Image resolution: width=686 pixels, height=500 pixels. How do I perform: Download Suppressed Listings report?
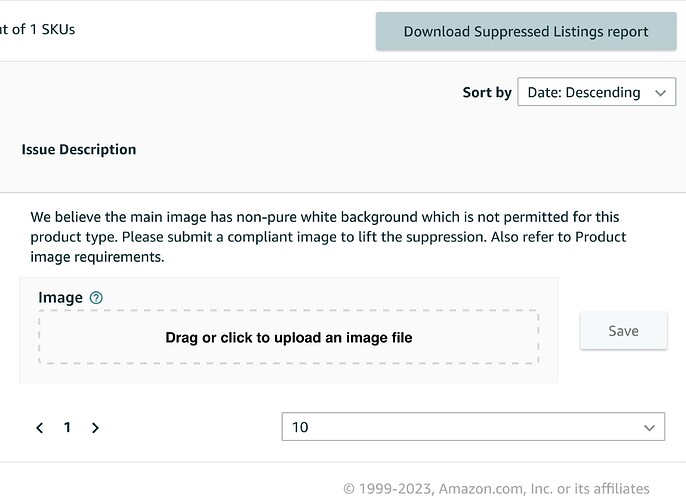526,31
